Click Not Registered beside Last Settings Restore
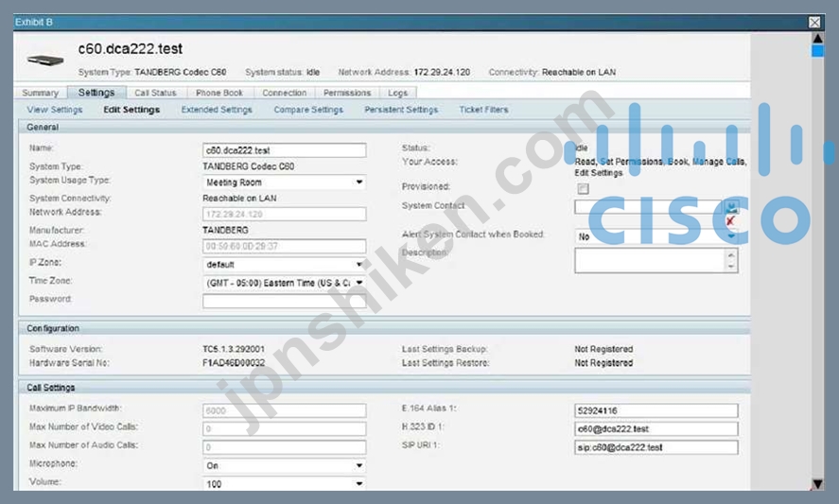 (x=603, y=363)
